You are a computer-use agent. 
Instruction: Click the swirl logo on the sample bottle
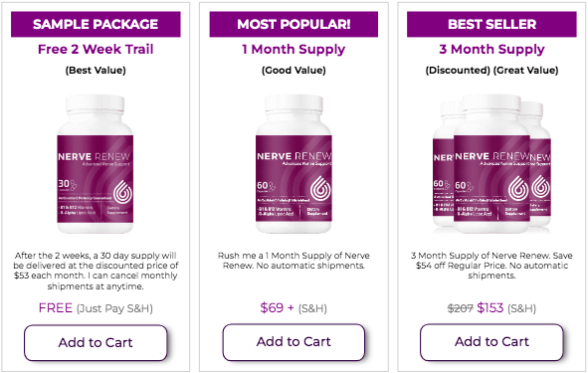click(123, 192)
